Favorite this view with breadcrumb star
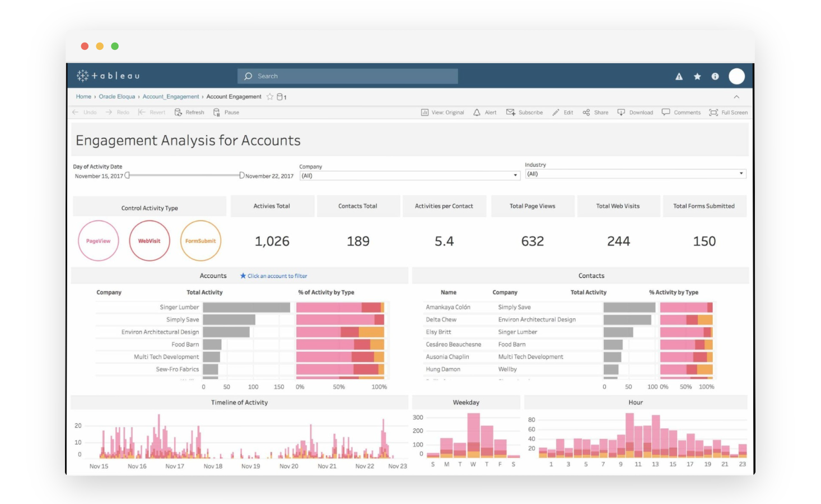821x504 pixels. coord(270,97)
